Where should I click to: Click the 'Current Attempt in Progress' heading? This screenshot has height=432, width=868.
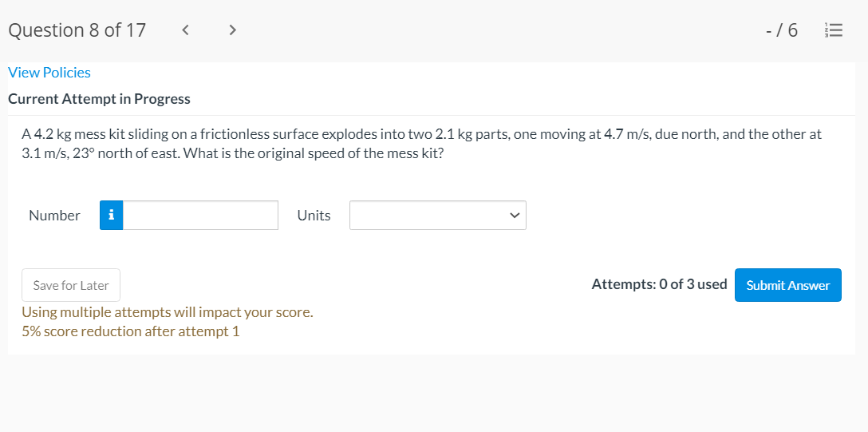[x=99, y=99]
